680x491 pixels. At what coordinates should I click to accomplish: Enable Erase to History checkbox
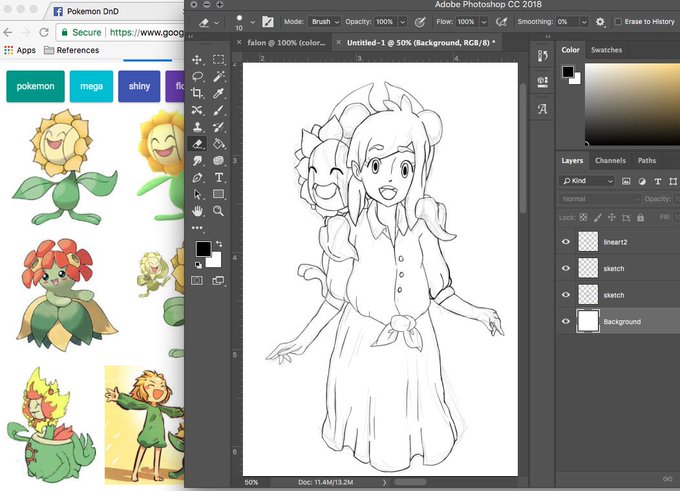click(x=618, y=22)
